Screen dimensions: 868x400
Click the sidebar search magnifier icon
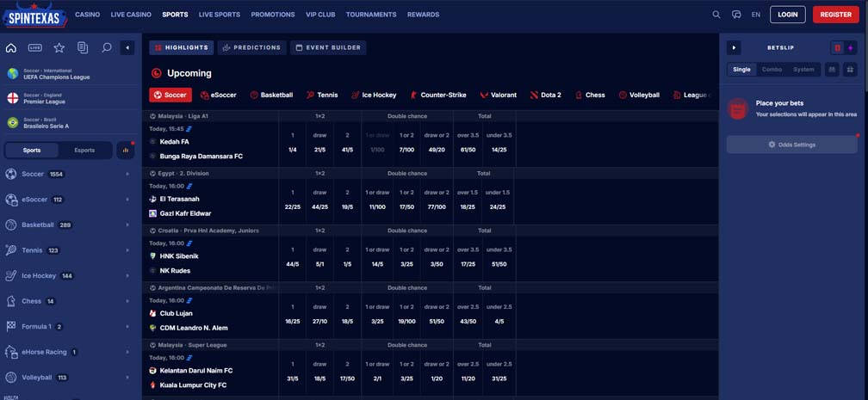(107, 47)
